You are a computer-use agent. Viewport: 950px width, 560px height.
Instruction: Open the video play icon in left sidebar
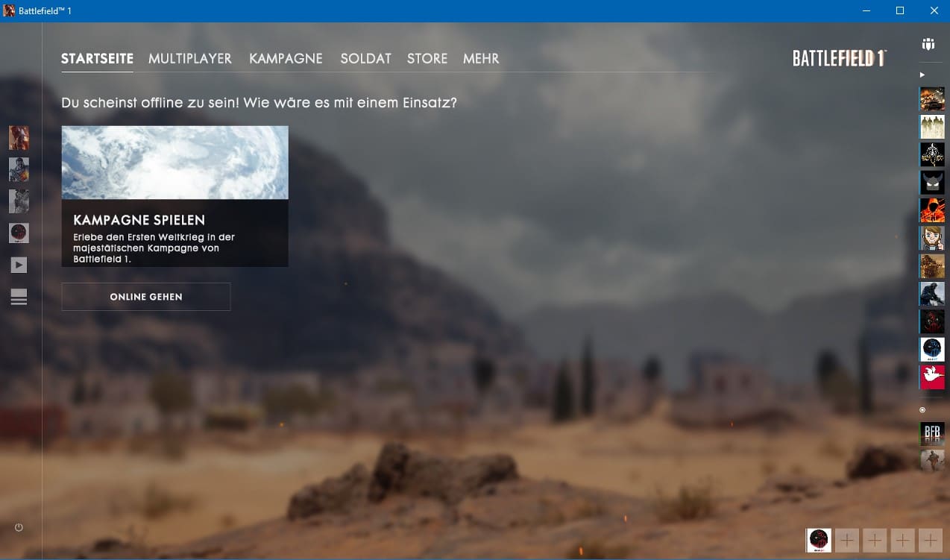19,265
